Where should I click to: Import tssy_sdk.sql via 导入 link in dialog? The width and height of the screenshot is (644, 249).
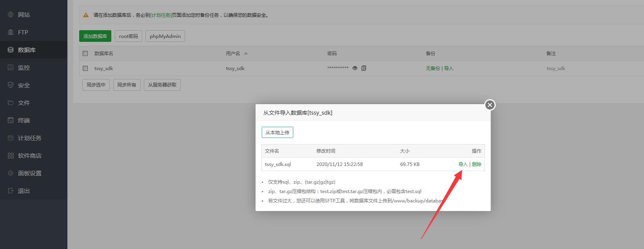463,164
